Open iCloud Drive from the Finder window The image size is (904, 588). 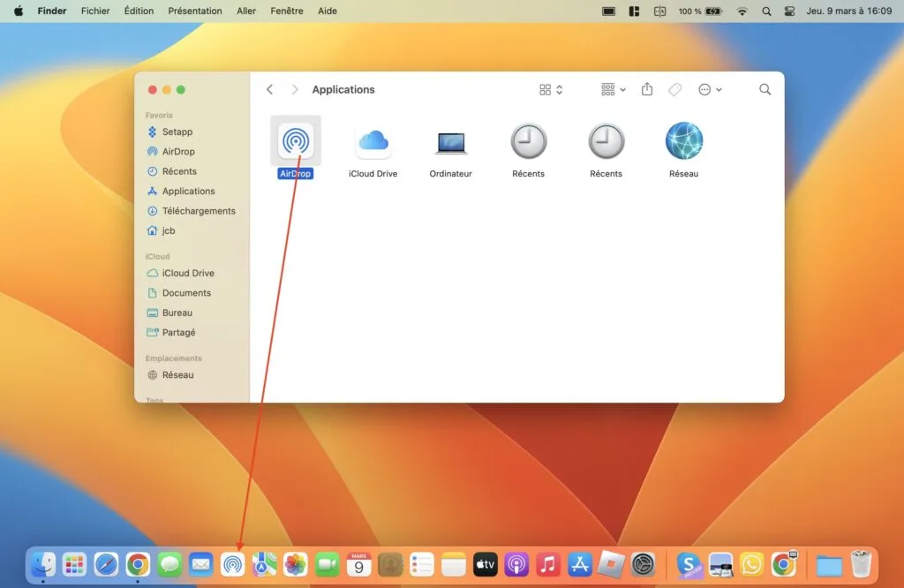(373, 141)
